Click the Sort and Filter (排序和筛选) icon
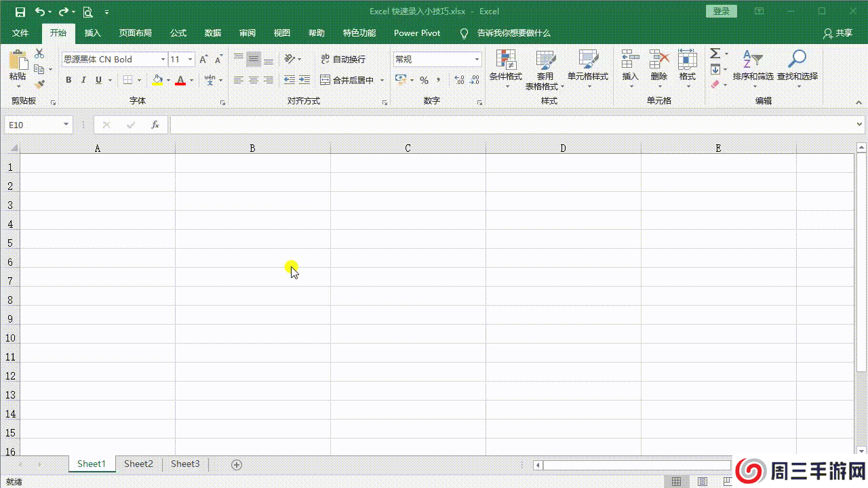The height and width of the screenshot is (488, 868). (x=753, y=66)
